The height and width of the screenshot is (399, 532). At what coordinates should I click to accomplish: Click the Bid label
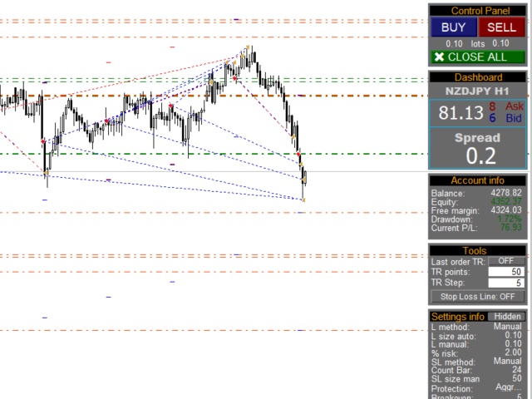point(514,118)
